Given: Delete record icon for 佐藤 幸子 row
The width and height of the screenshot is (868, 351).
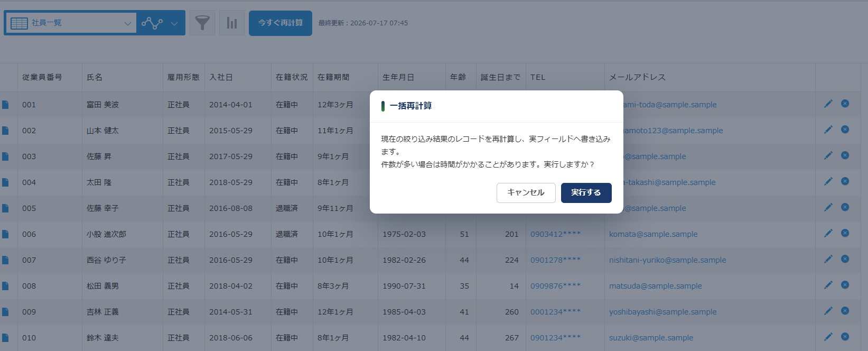Looking at the screenshot, I should (845, 207).
